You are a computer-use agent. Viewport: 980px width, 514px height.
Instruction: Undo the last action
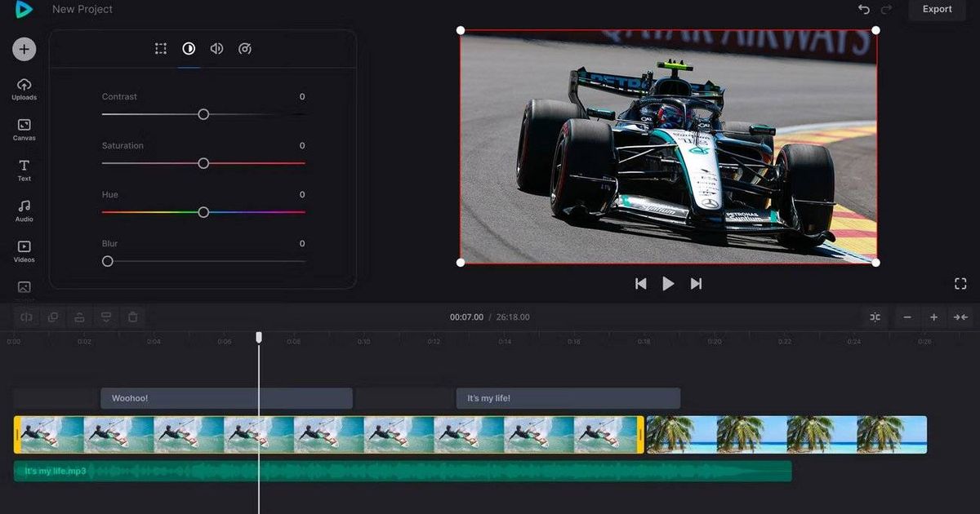tap(864, 9)
